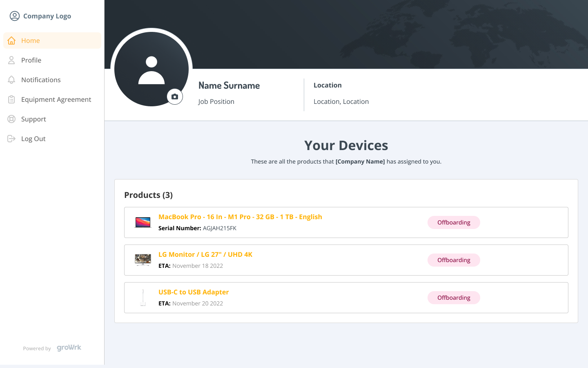Click Offboarding badge on MacBook Pro row
Image resolution: width=588 pixels, height=368 pixels.
pos(454,222)
